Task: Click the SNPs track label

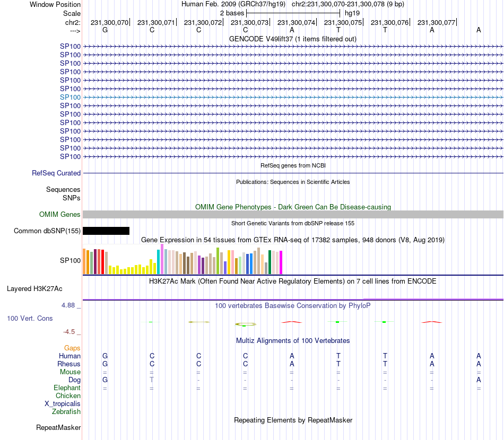Action: tap(72, 198)
